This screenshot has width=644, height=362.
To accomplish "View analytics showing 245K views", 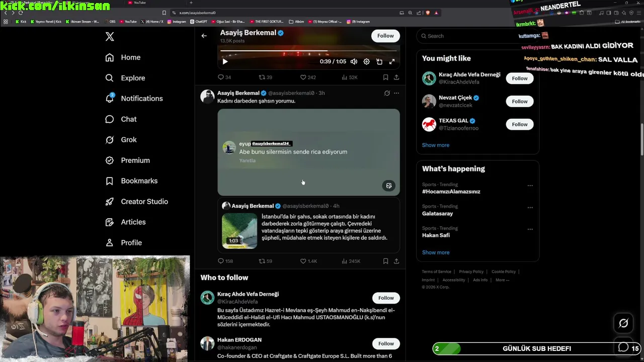I will 351,261.
